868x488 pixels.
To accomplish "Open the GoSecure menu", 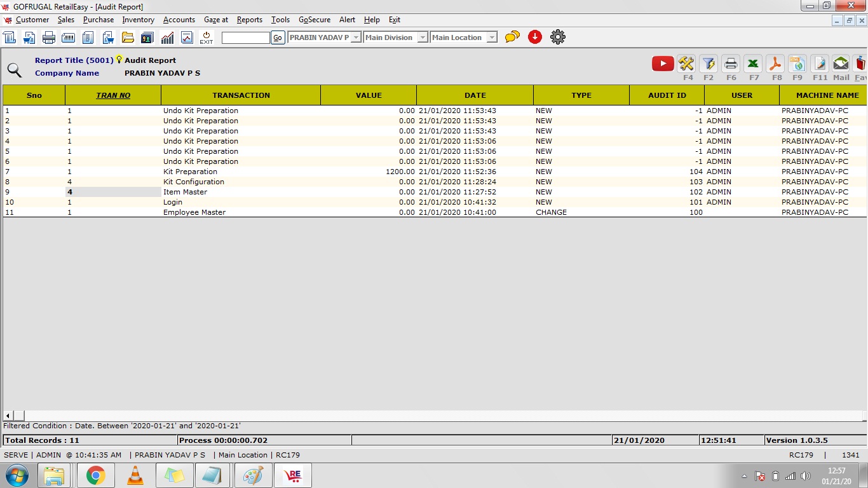I will click(315, 20).
